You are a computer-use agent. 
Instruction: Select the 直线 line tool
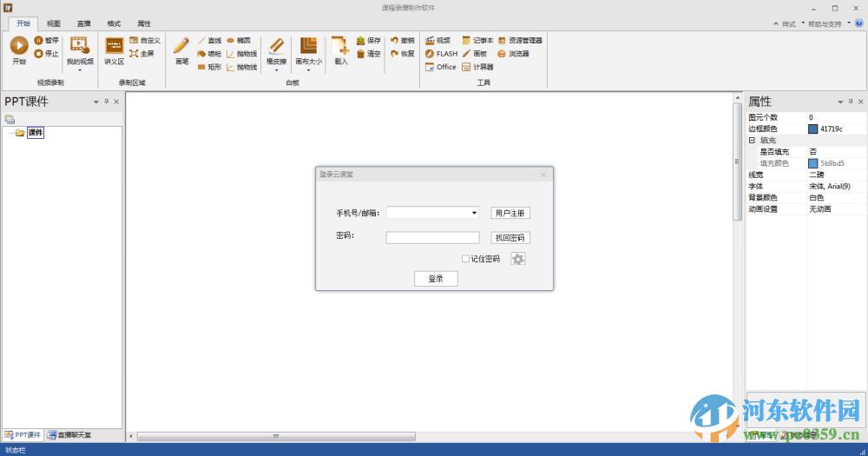click(x=210, y=41)
